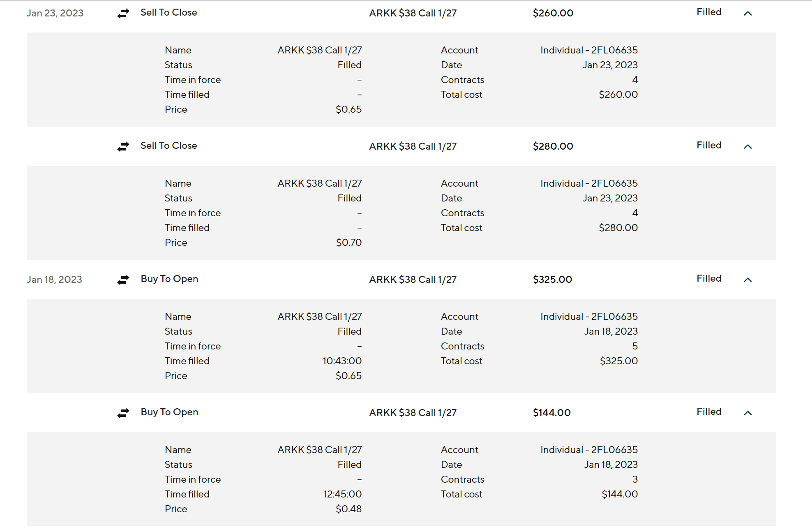
Task: Click the Sell To Close label on the $260.00 order
Action: 168,13
